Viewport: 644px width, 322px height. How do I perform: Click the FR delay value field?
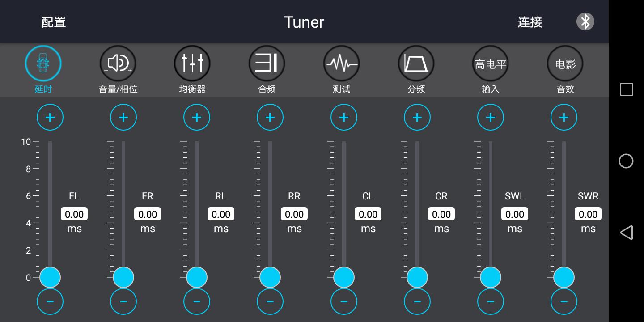point(148,214)
